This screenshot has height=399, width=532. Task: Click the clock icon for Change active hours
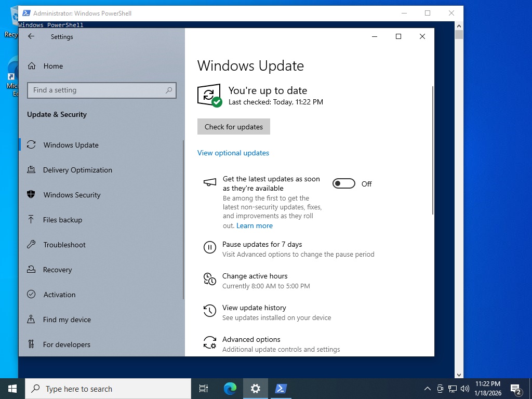[x=209, y=280]
